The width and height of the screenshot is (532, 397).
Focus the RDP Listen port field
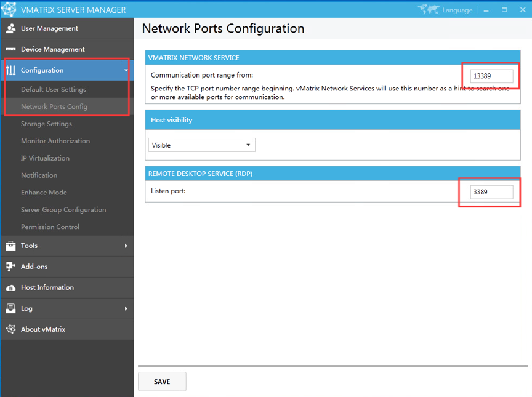pos(491,192)
